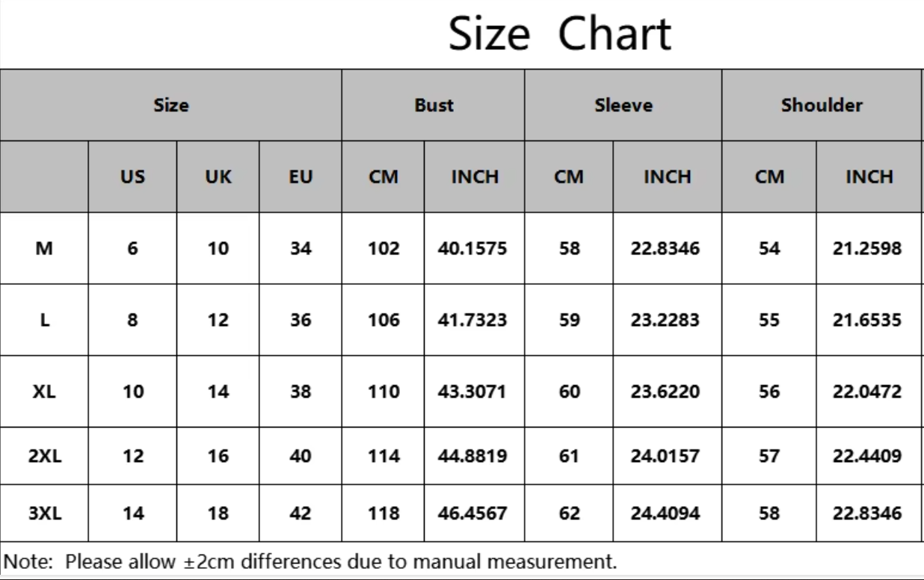The width and height of the screenshot is (924, 580).
Task: Click the UK sub-header cell
Action: click(218, 177)
